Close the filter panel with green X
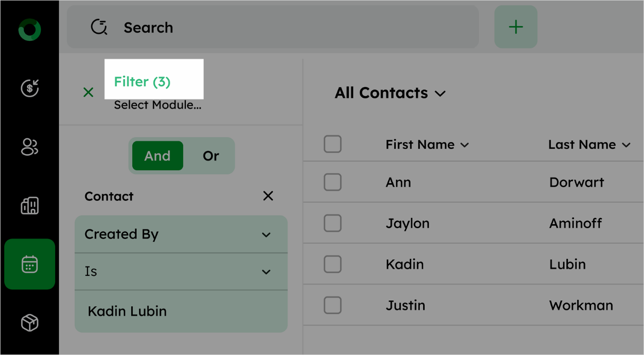This screenshot has width=644, height=355. (89, 92)
